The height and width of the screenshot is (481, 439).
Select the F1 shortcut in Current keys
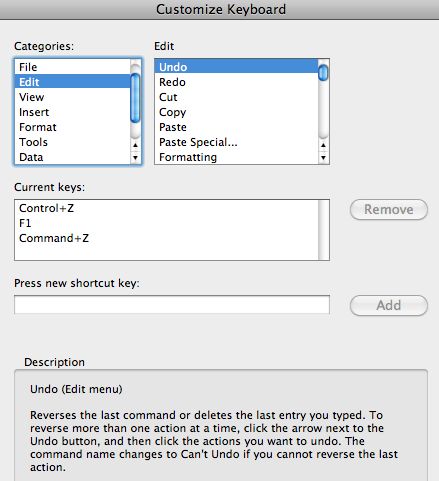click(x=166, y=223)
